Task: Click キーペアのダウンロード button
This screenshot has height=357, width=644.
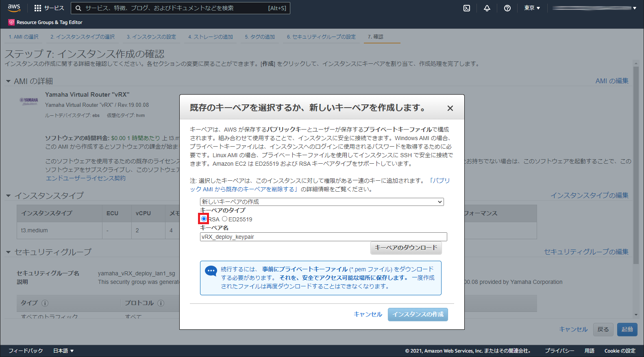Action: 406,248
